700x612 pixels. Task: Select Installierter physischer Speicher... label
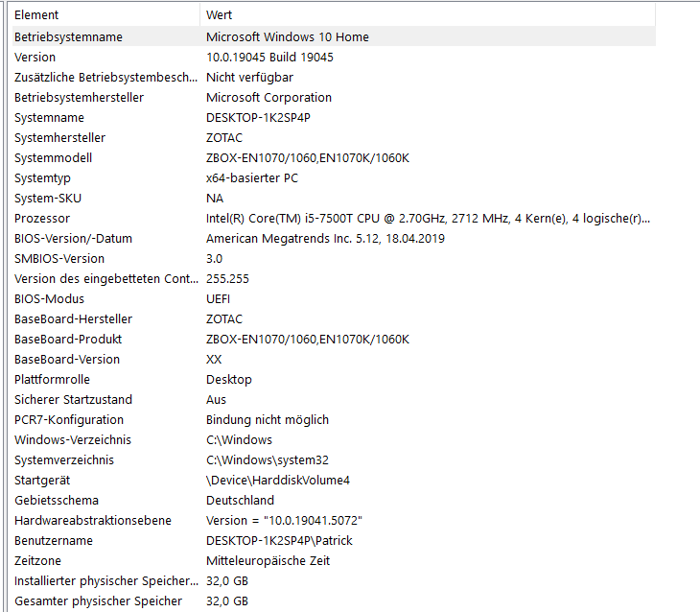tap(106, 579)
